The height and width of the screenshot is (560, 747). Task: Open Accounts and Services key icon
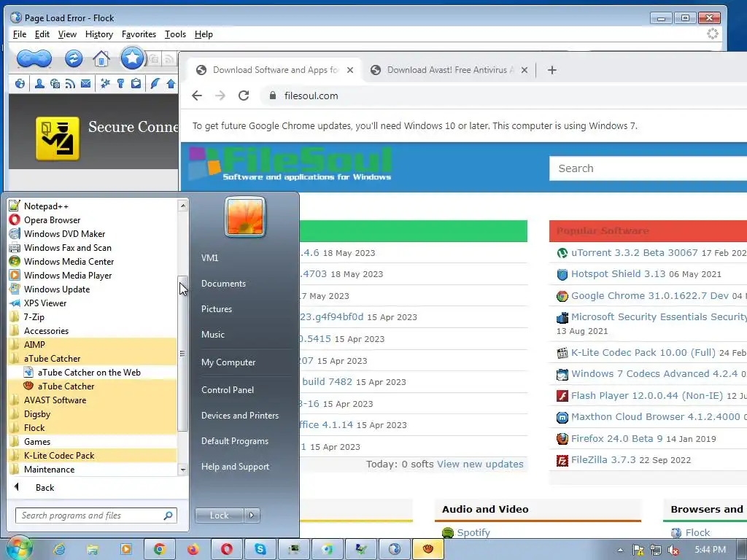point(120,84)
